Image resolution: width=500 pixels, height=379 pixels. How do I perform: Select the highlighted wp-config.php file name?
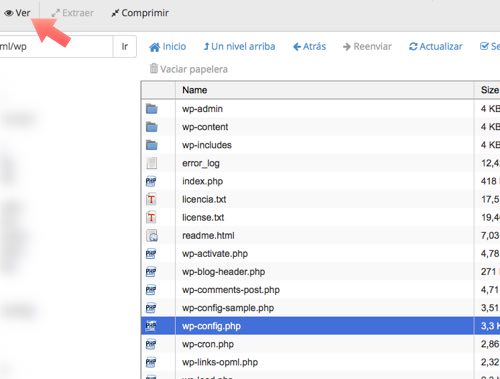tap(211, 326)
